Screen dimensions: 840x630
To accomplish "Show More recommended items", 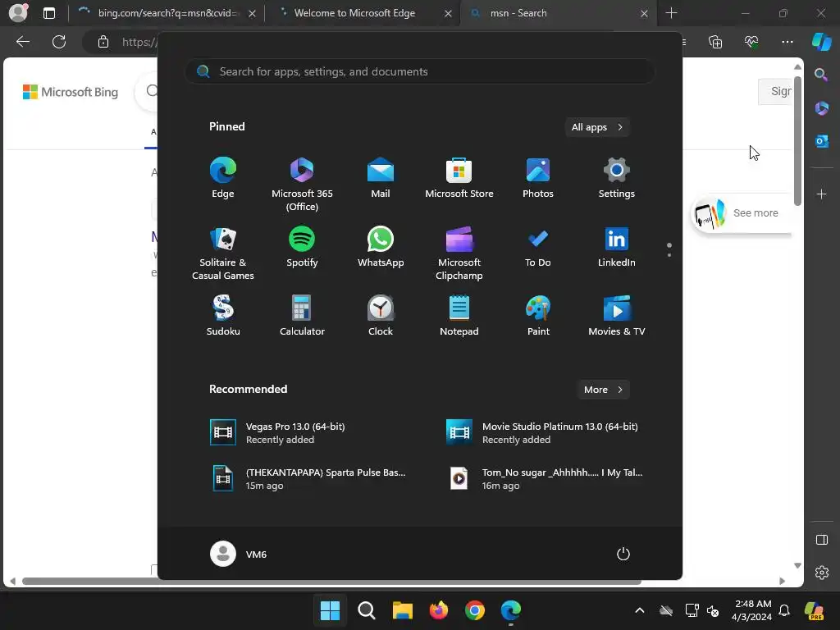I will pos(603,390).
